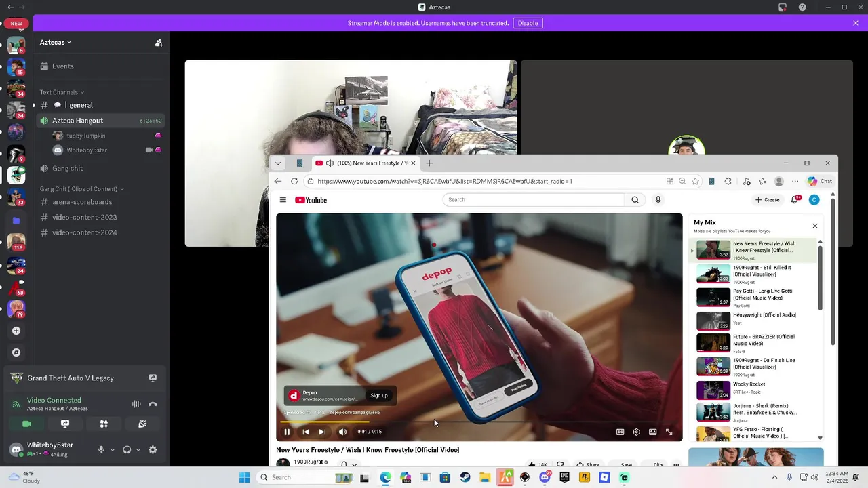Screen dimensions: 868x488
Task: Click Sign up on Depop ad
Action: pos(379,396)
